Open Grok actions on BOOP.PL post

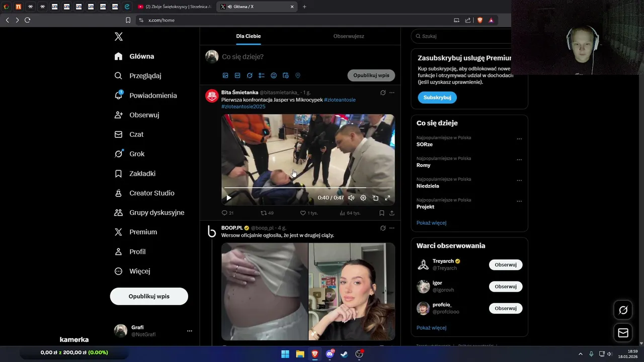coord(383,228)
